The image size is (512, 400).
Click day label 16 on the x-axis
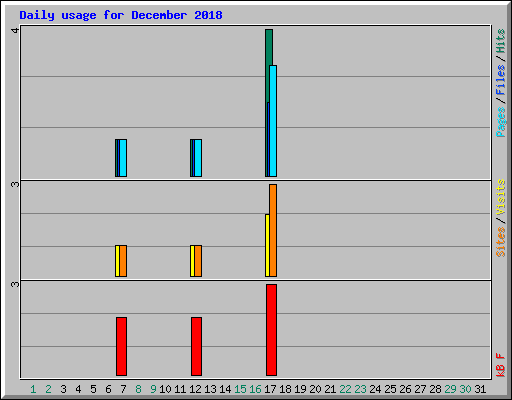[x=255, y=389]
